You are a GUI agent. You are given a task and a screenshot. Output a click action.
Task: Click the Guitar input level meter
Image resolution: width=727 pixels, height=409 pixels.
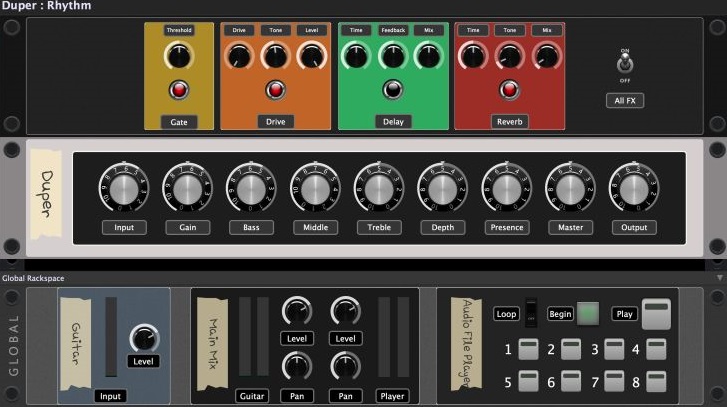[111, 337]
